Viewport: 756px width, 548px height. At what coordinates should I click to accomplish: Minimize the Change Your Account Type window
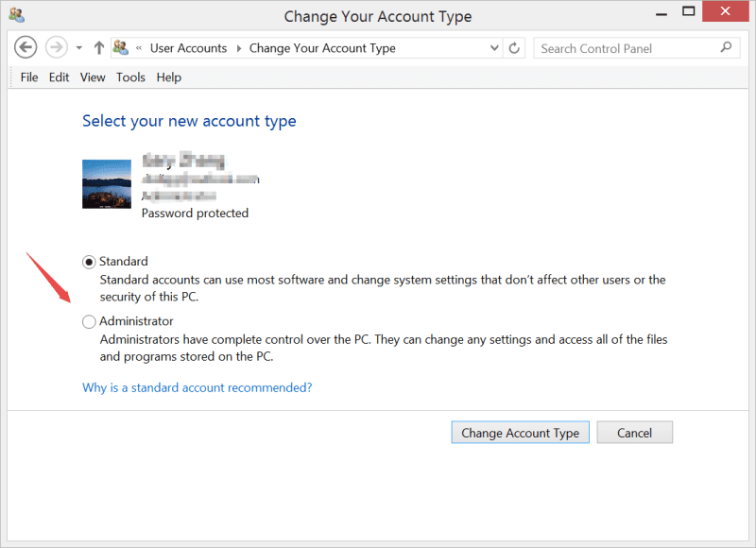coord(661,13)
